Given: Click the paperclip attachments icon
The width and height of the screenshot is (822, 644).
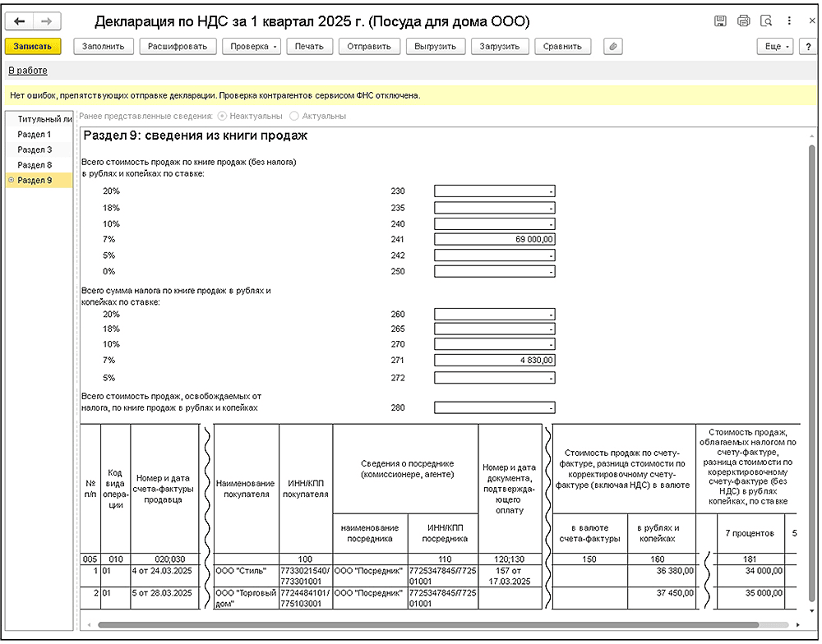Looking at the screenshot, I should [x=612, y=47].
